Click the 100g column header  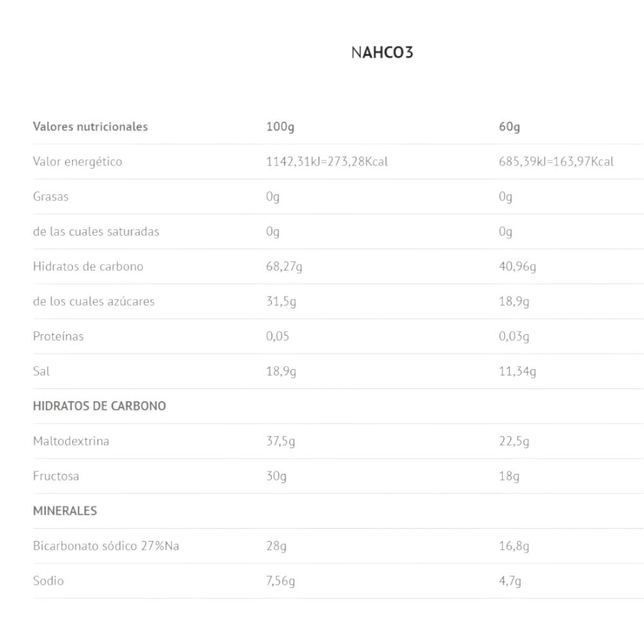click(x=280, y=126)
